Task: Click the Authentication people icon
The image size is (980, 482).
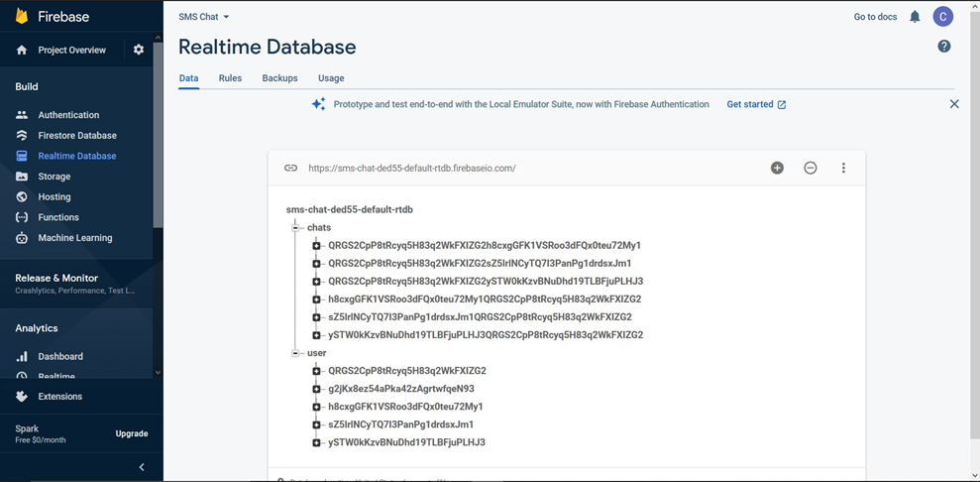Action: click(22, 115)
